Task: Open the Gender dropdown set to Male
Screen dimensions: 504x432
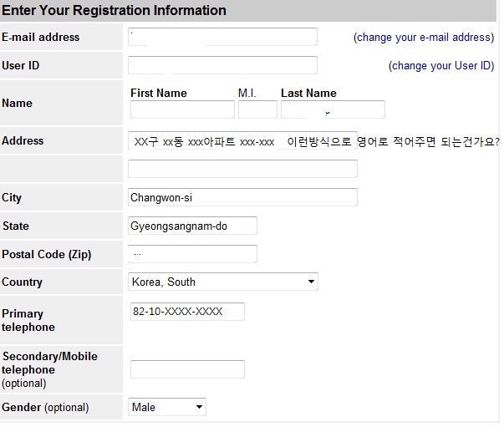Action: 167,407
